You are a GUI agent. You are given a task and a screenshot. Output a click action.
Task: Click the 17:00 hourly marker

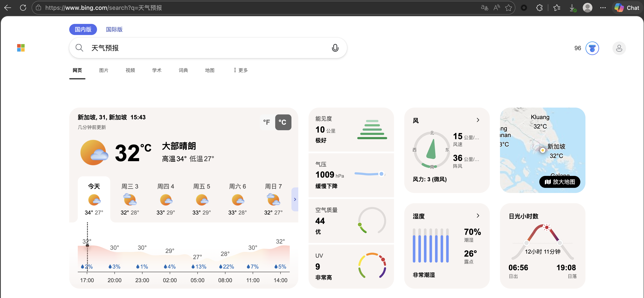click(87, 246)
